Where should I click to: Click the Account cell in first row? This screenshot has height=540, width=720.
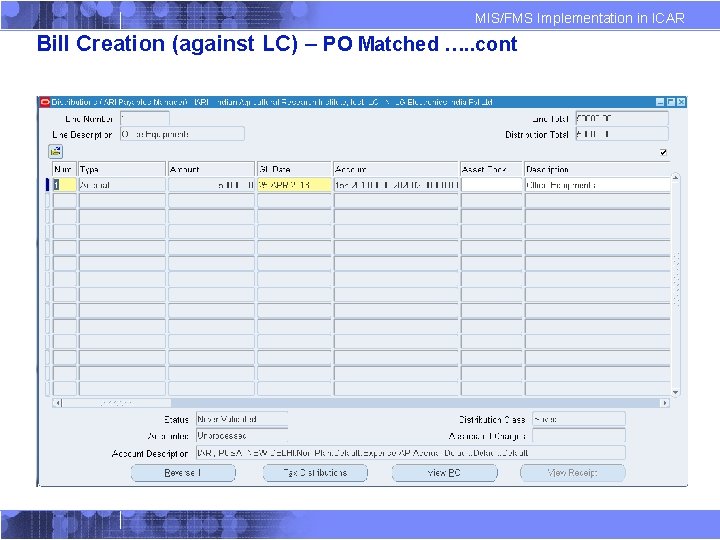396,185
